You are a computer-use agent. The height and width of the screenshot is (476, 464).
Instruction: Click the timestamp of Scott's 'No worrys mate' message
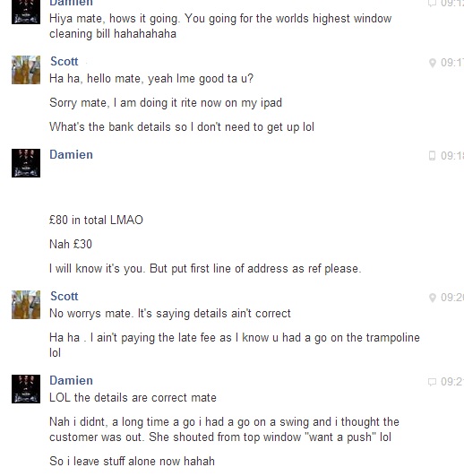point(452,298)
